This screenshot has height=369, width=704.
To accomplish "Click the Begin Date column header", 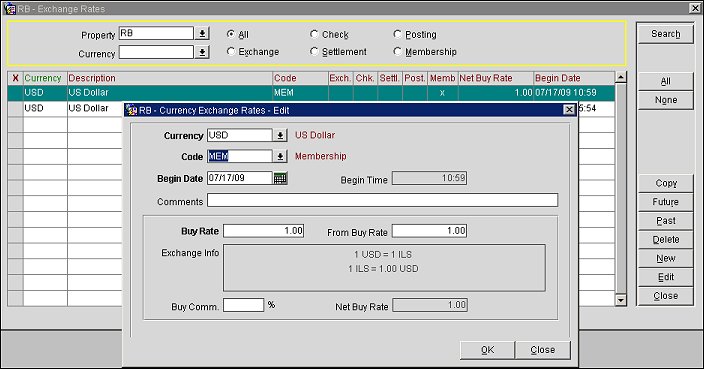I will coord(574,78).
